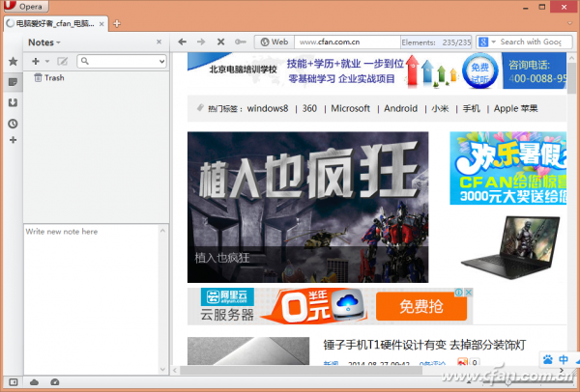This screenshot has width=580, height=392.
Task: Click the Opera Turbo speedometer icon
Action: (x=55, y=382)
